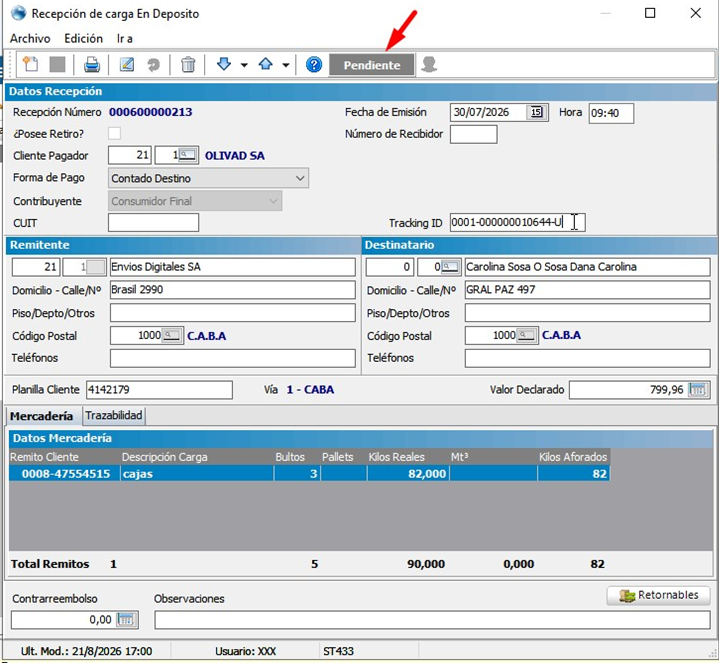Click Remitente Código Postal lookup icon
719x663 pixels.
click(172, 335)
